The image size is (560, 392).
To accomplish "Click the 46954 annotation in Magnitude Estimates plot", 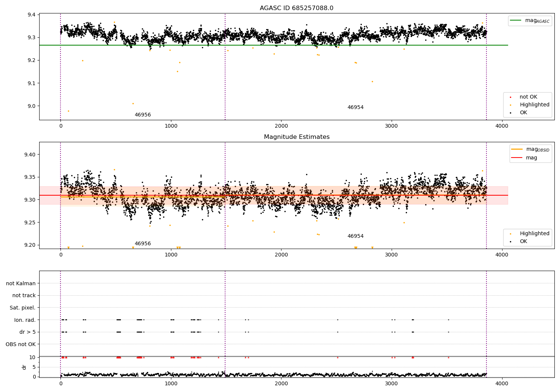I will [355, 236].
